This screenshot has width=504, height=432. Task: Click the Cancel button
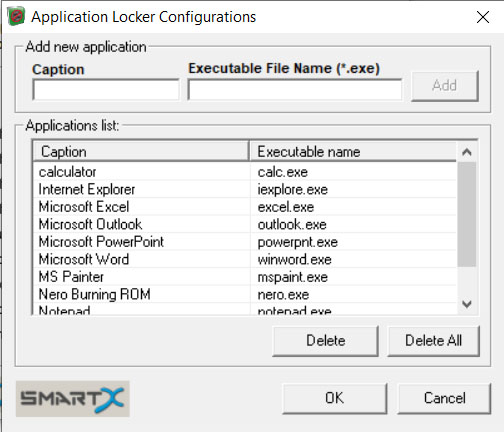[x=444, y=398]
